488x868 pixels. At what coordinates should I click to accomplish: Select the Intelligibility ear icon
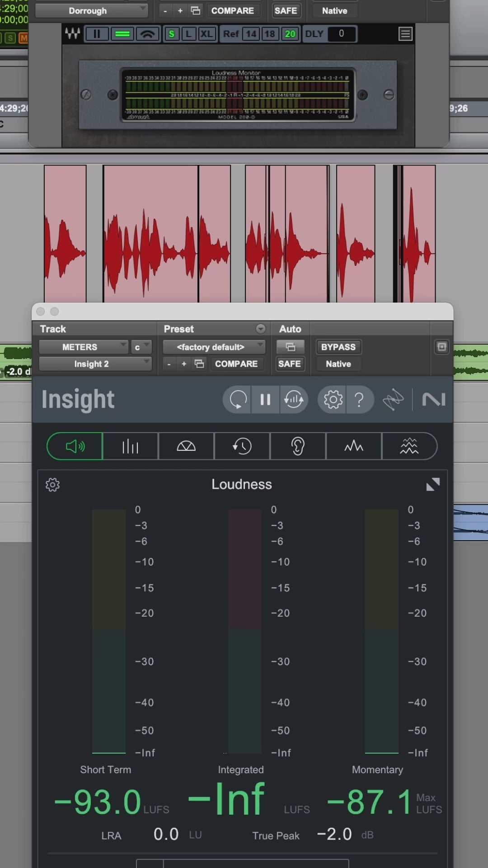(x=297, y=447)
